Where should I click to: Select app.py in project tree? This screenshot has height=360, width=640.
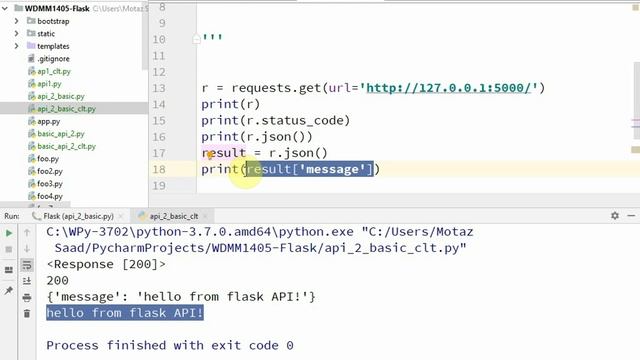point(49,122)
